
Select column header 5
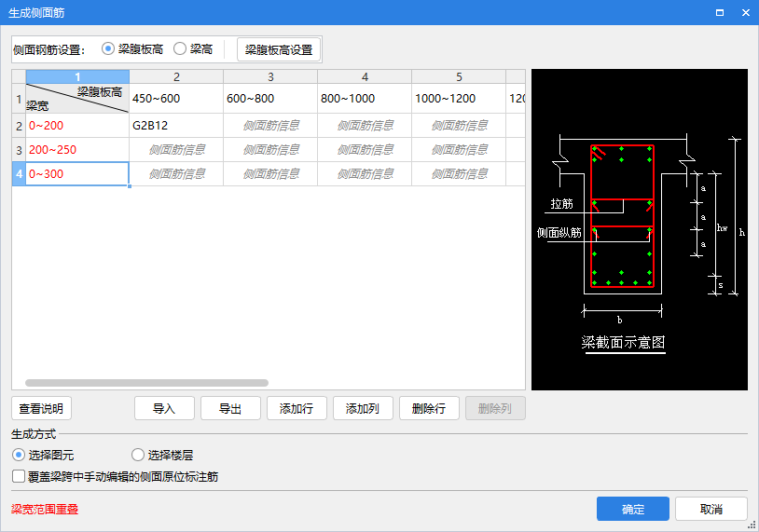click(459, 77)
